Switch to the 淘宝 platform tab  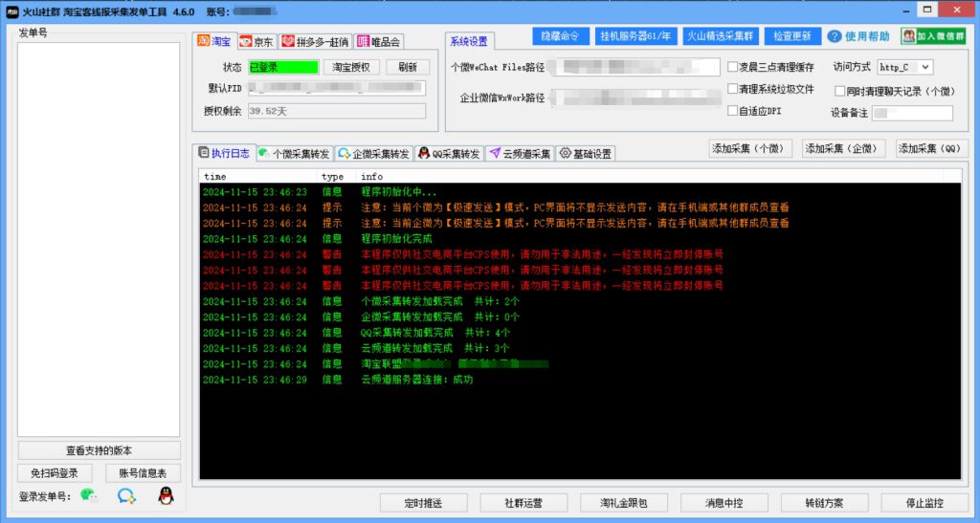214,41
